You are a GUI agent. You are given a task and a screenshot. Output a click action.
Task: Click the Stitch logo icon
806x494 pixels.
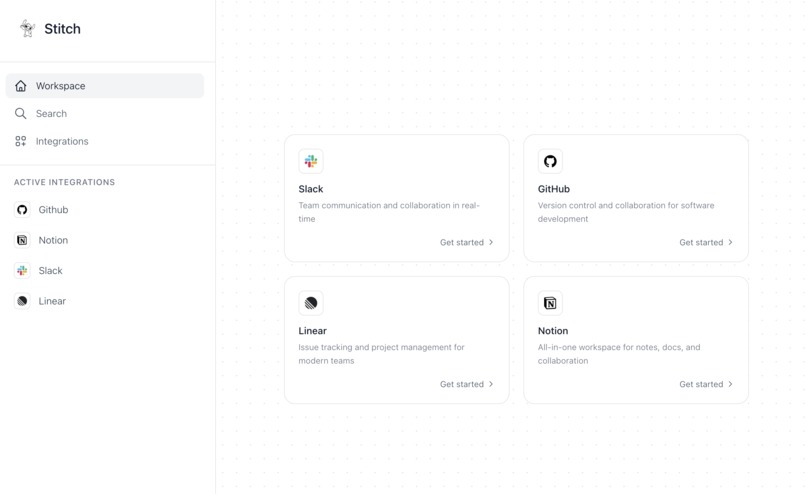[27, 28]
